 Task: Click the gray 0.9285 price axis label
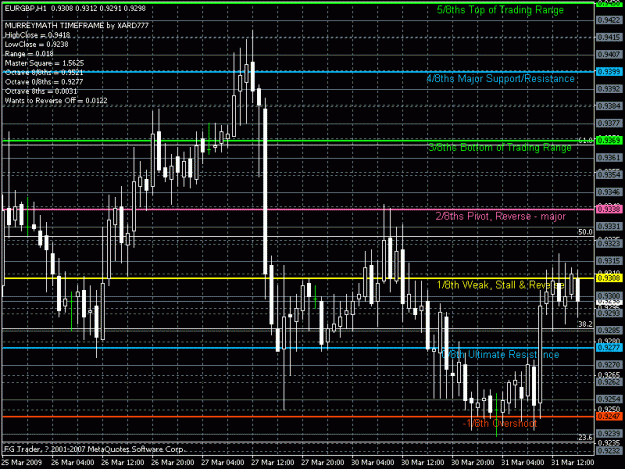coord(609,330)
